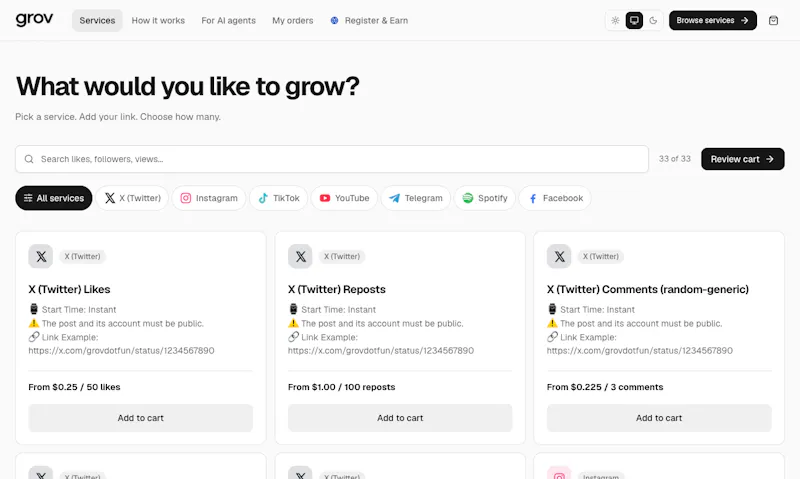This screenshot has width=800, height=479.
Task: Filter by Facebook services
Action: click(555, 198)
